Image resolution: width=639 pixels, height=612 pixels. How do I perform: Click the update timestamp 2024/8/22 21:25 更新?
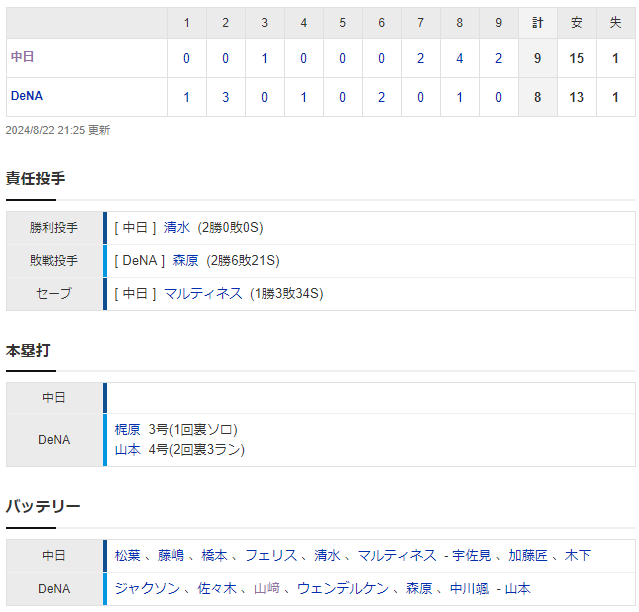point(57,130)
